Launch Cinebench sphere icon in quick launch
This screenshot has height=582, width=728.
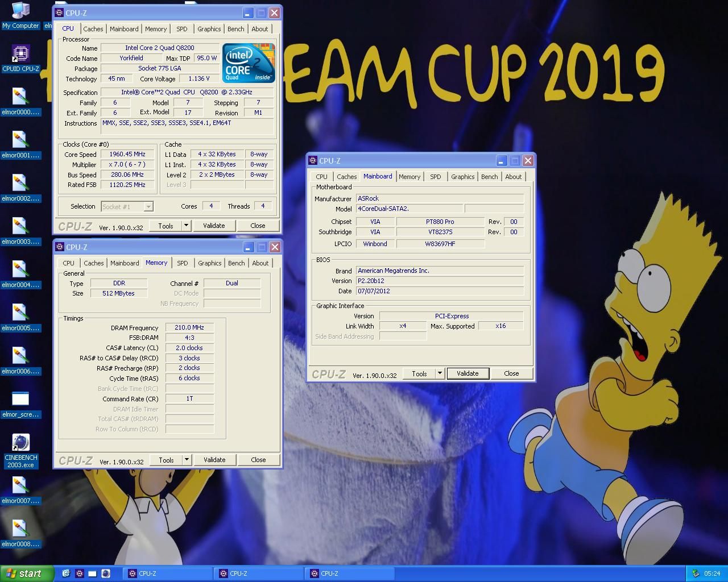click(x=105, y=573)
